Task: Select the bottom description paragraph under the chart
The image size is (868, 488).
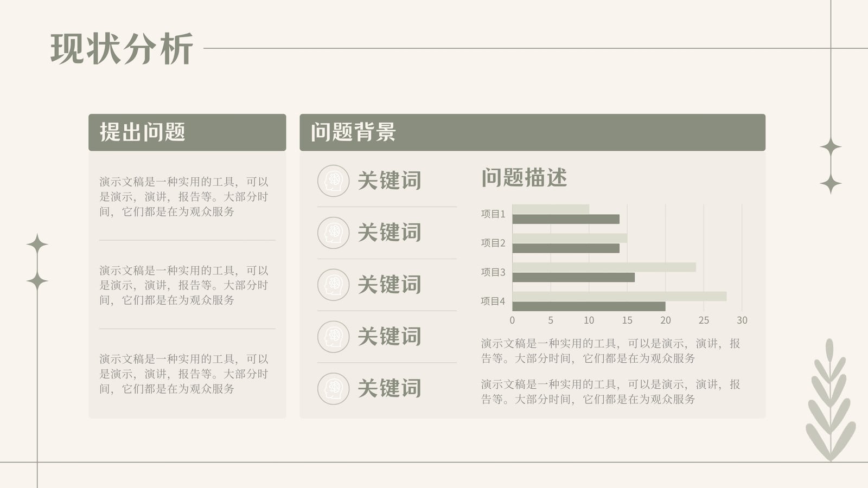Action: [611, 391]
